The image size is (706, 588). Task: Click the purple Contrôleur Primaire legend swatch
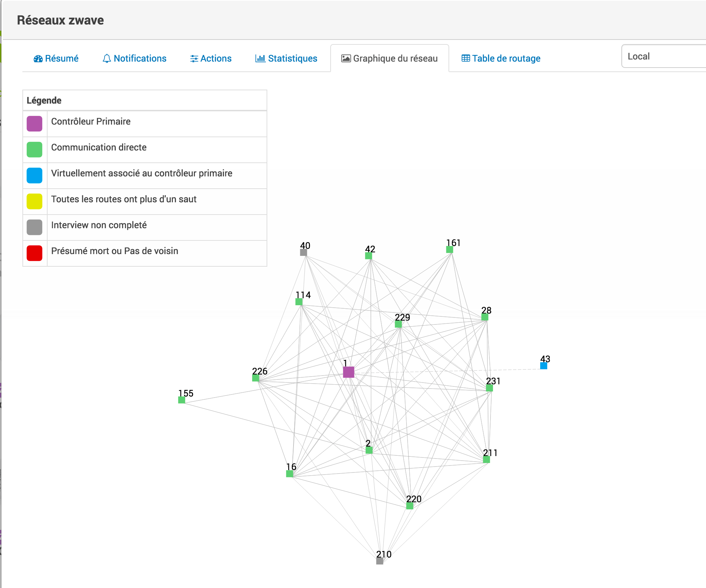[x=35, y=124]
